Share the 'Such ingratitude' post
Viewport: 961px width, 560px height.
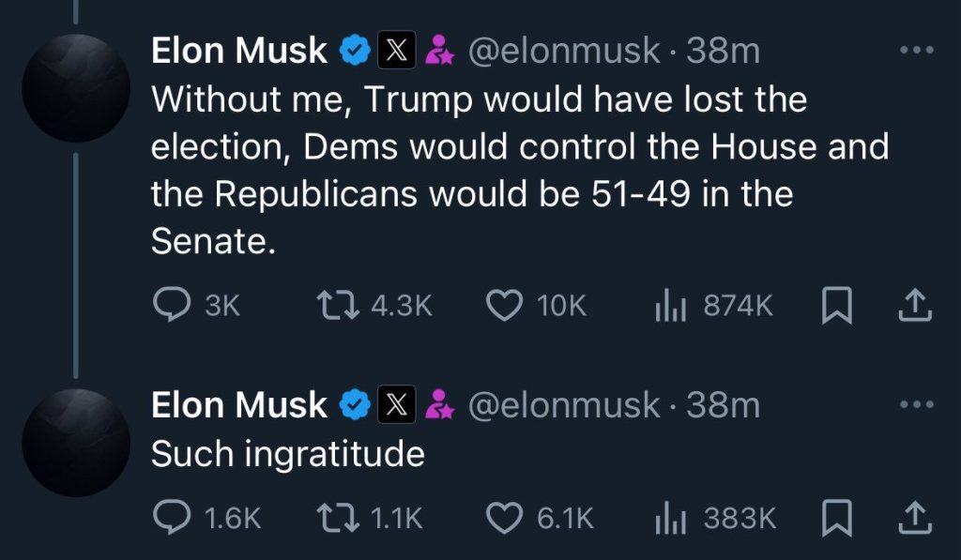pos(915,519)
